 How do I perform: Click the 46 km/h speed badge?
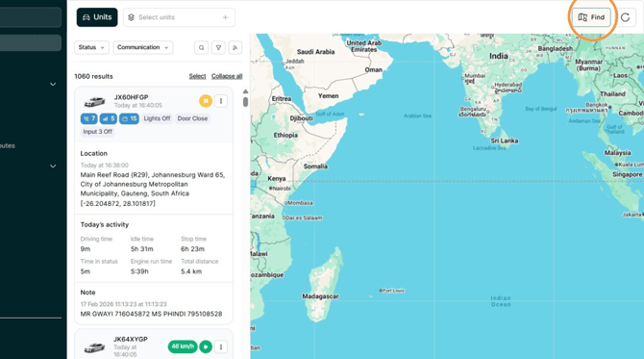(x=183, y=346)
